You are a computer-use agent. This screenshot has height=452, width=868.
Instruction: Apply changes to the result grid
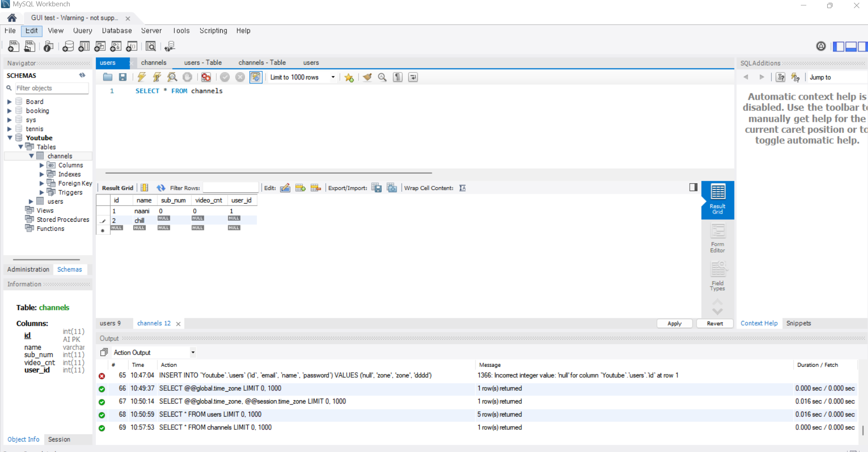tap(675, 323)
